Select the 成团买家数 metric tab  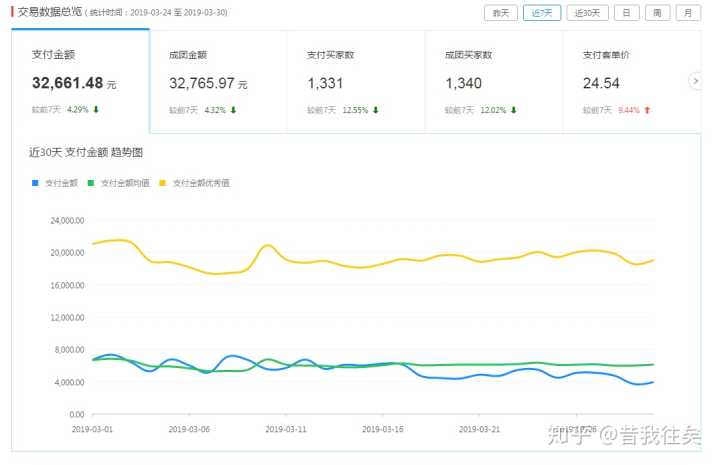(494, 81)
